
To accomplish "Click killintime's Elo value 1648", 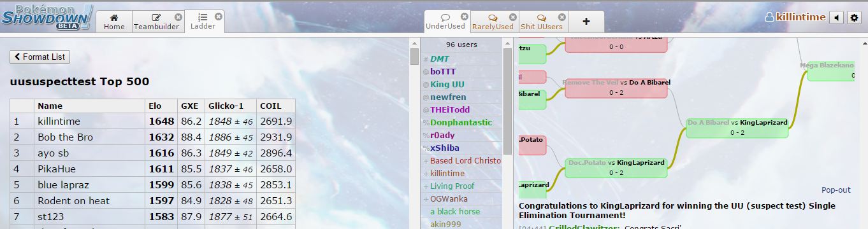I will tap(161, 121).
